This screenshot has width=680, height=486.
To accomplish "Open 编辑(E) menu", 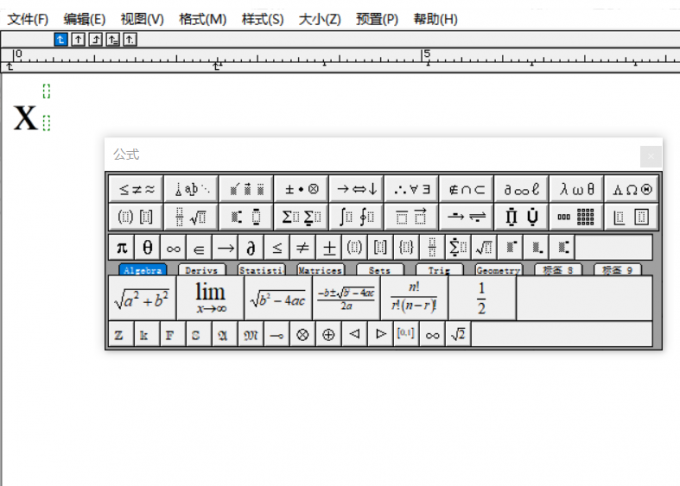I will [85, 19].
